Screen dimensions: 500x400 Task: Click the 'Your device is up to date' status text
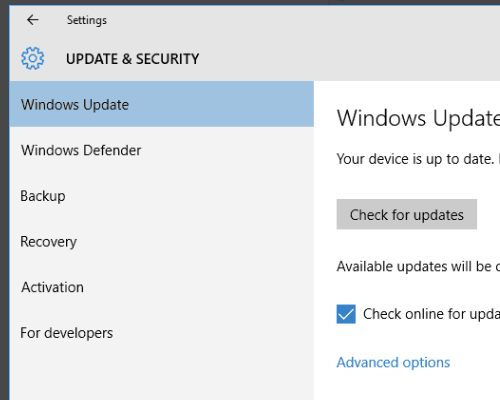(415, 159)
